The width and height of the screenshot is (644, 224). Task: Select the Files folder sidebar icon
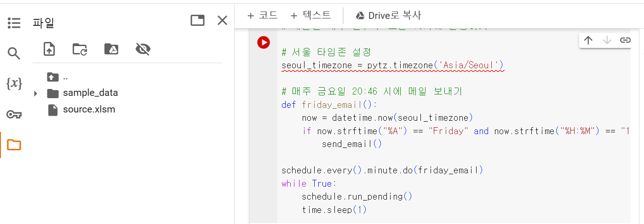(x=14, y=145)
